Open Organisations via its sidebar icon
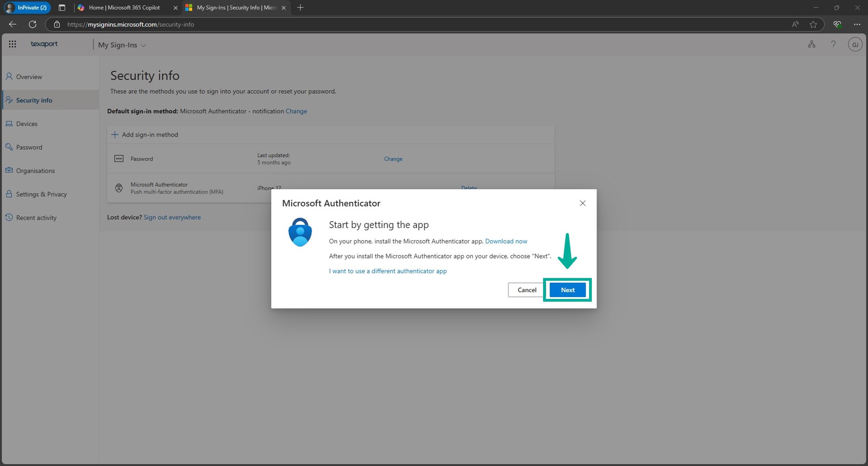Screen dimensions: 868x466 click(9, 170)
